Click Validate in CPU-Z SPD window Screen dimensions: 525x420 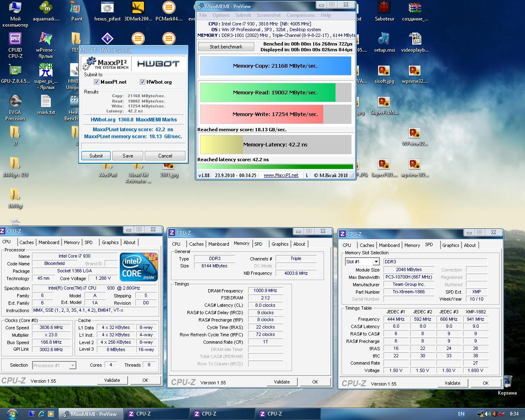[x=452, y=383]
